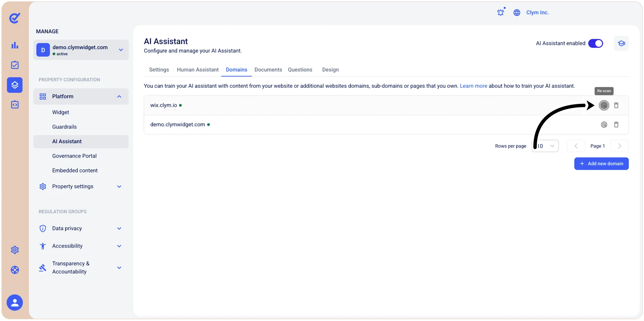Click the Re-scan icon for wix.clym.io
This screenshot has width=644, height=321.
(604, 105)
